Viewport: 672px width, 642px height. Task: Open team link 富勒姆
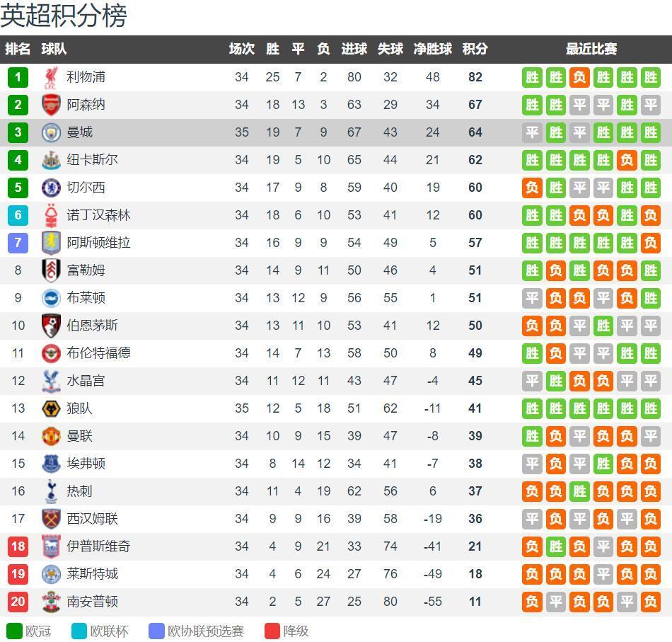(x=86, y=270)
